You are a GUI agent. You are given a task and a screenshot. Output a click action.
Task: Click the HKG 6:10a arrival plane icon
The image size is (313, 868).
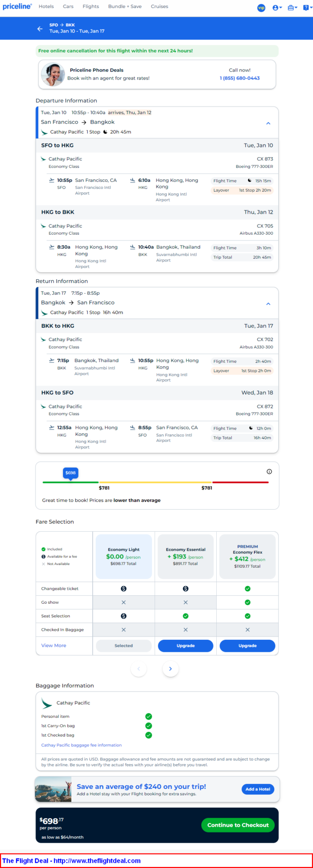point(133,180)
